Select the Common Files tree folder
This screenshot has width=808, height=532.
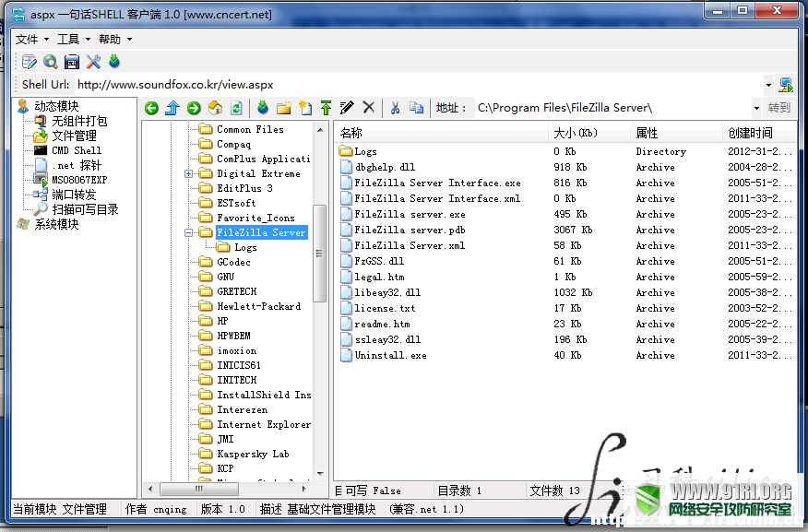[x=250, y=129]
